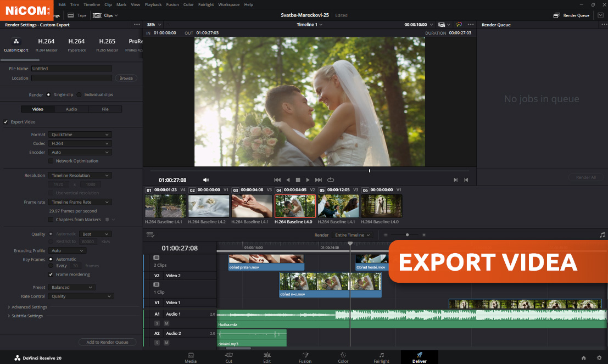Open the Color page

(x=343, y=357)
